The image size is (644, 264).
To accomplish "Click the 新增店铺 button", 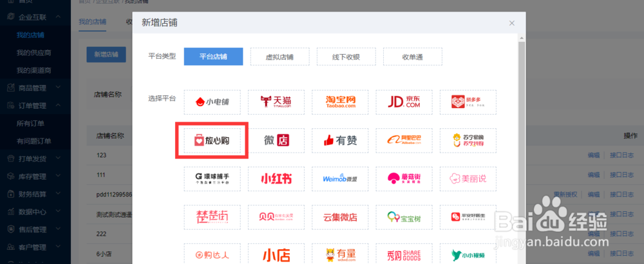I will [106, 54].
